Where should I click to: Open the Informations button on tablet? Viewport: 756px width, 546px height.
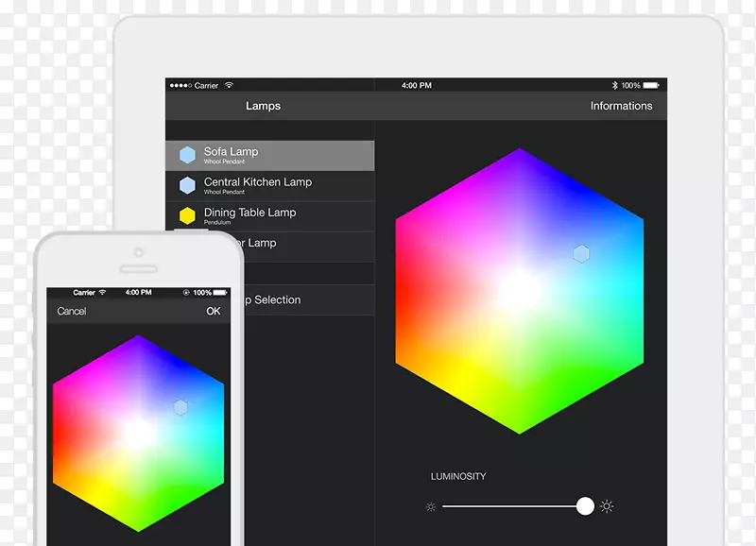pos(621,106)
